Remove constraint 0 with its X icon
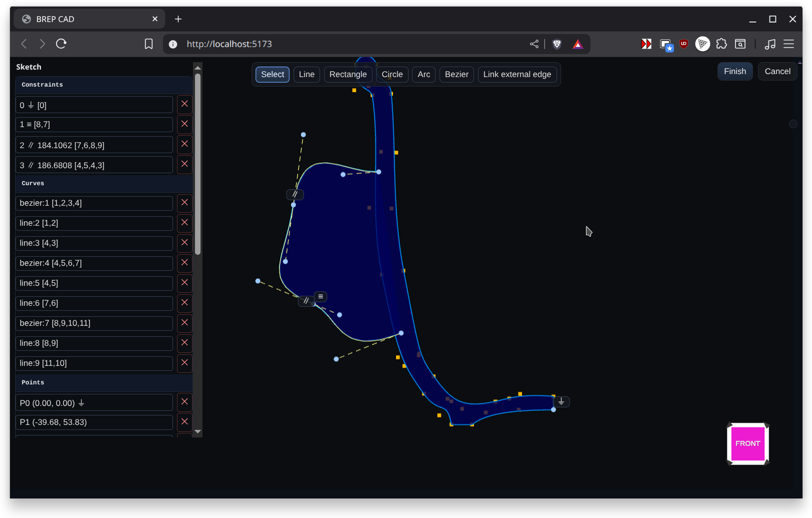This screenshot has width=812, height=518. click(x=184, y=104)
